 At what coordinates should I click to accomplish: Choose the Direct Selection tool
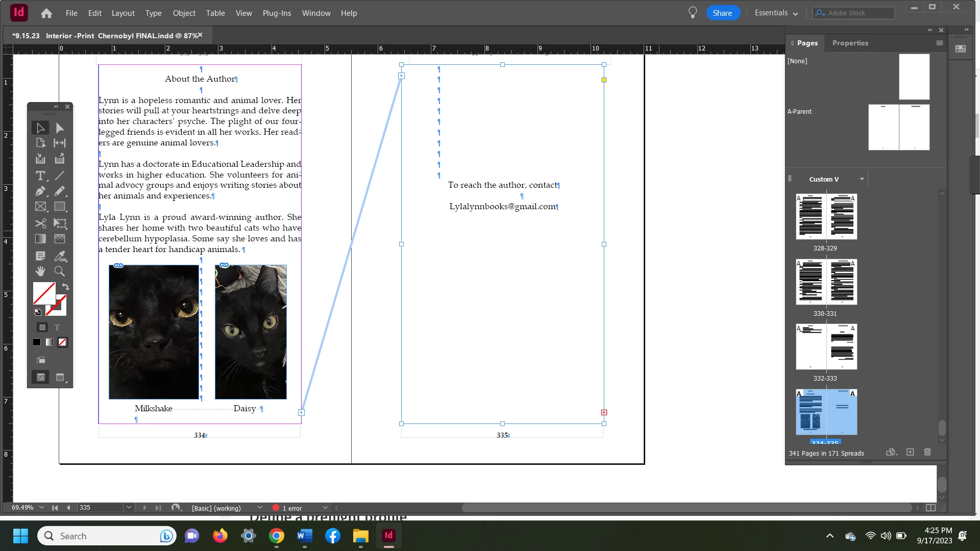(60, 128)
